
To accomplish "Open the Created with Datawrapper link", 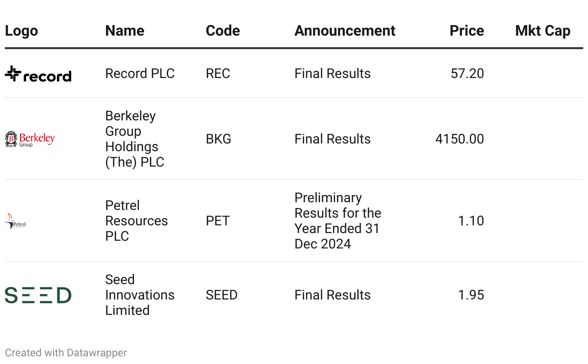I will tap(66, 353).
